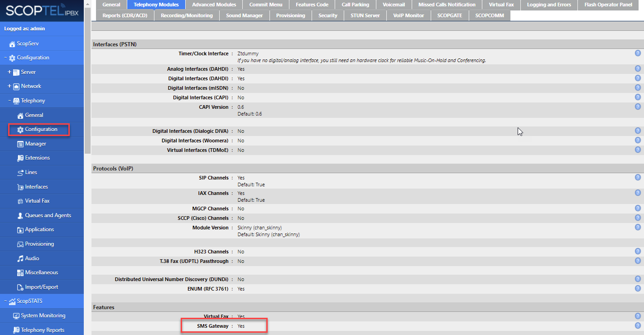Image resolution: width=644 pixels, height=335 pixels.
Task: Open the SCOPCOMM tab
Action: 490,15
